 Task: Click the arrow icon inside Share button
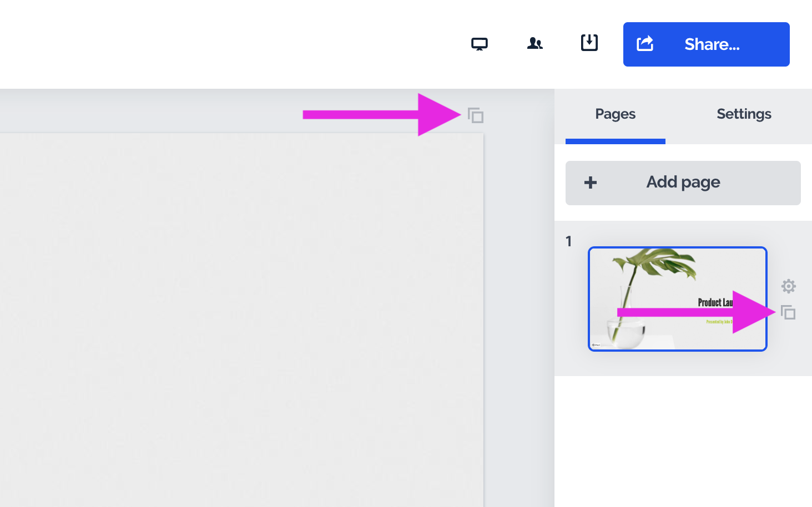coord(644,43)
